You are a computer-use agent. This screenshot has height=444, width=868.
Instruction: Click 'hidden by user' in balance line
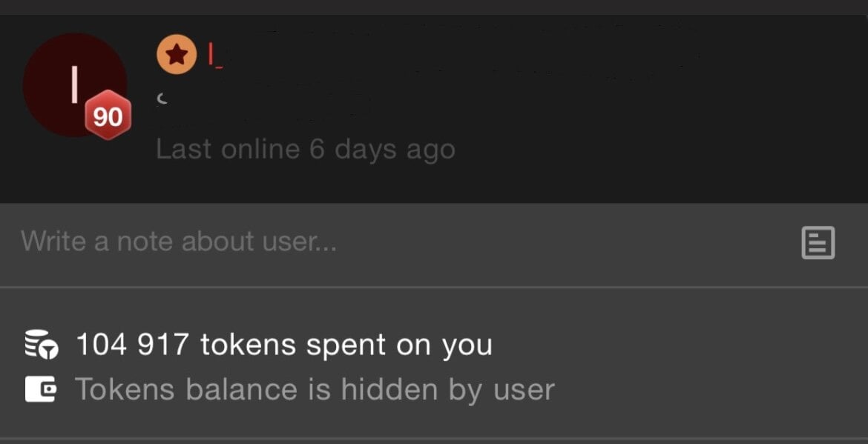(x=448, y=389)
